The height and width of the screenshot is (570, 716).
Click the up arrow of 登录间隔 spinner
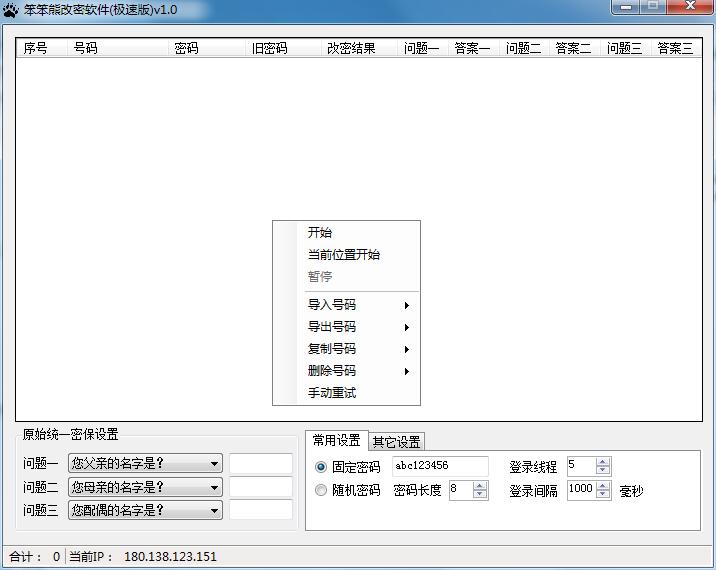602,485
